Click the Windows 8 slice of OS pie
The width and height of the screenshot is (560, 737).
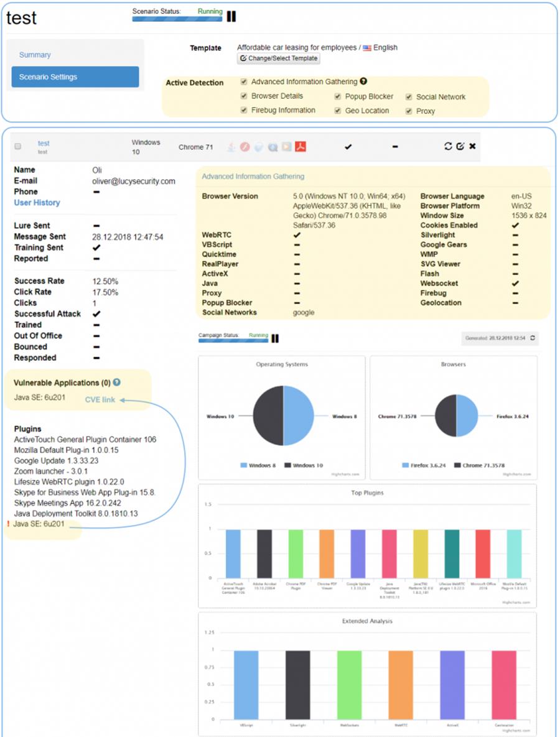click(x=298, y=415)
